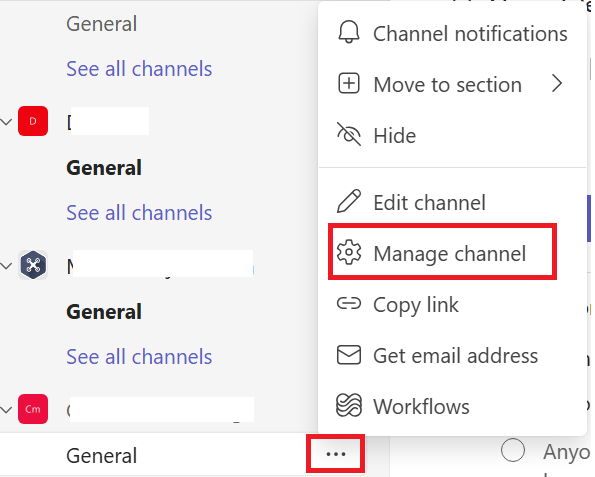Open See all channels under drone team

point(139,356)
